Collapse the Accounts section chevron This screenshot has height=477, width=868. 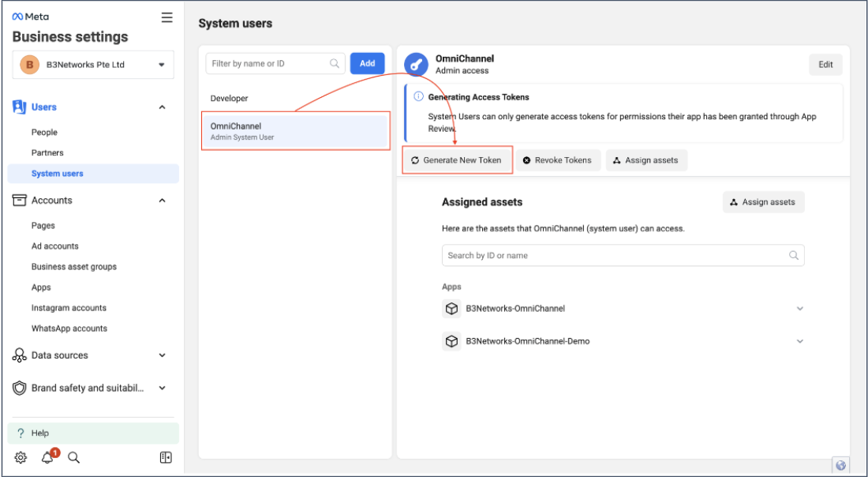tap(163, 200)
